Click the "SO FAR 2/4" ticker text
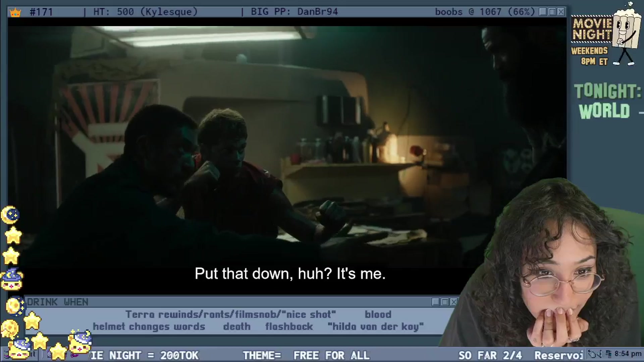The height and width of the screenshot is (362, 644). pos(490,355)
